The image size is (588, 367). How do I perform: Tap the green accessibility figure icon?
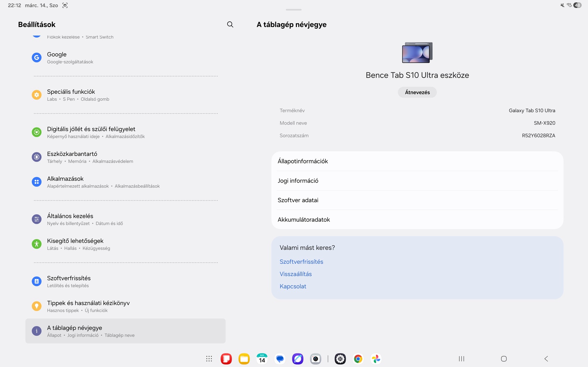37,244
